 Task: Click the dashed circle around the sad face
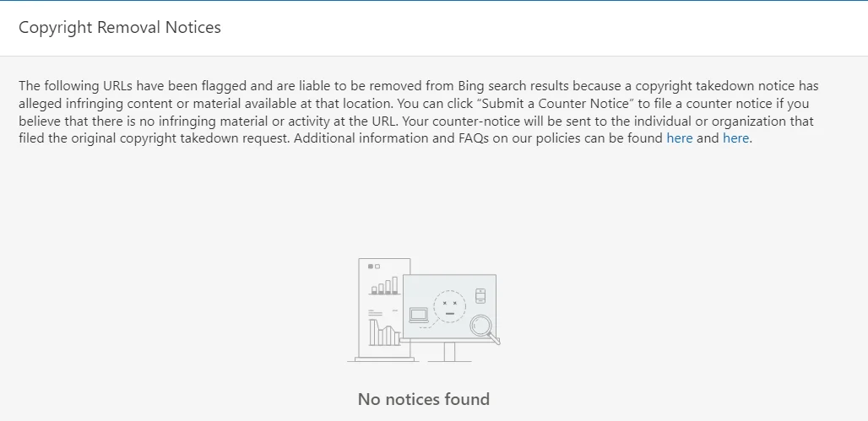pyautogui.click(x=449, y=306)
